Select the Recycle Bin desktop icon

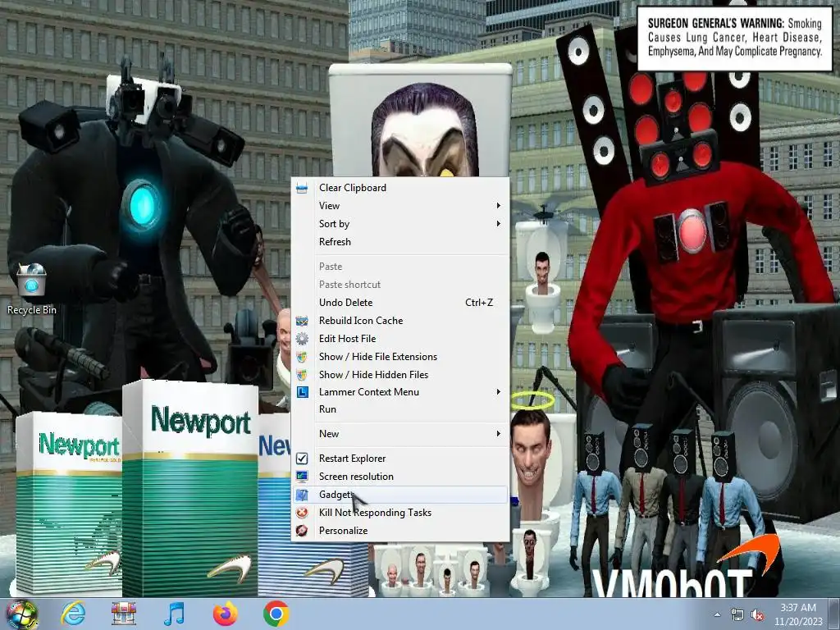(32, 290)
